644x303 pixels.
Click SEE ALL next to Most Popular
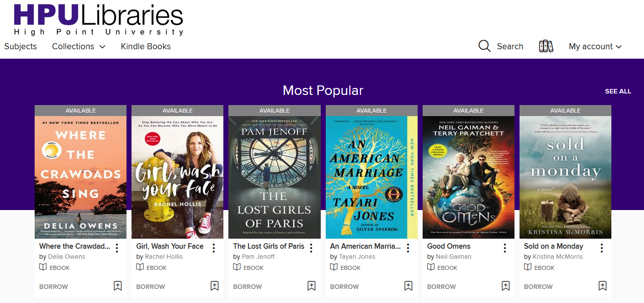tap(618, 91)
